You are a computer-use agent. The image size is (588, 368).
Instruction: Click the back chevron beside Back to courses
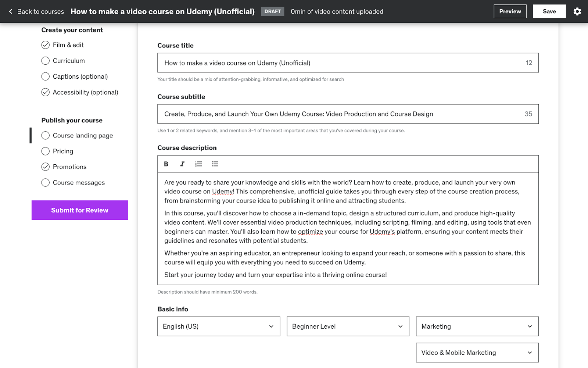tap(11, 11)
